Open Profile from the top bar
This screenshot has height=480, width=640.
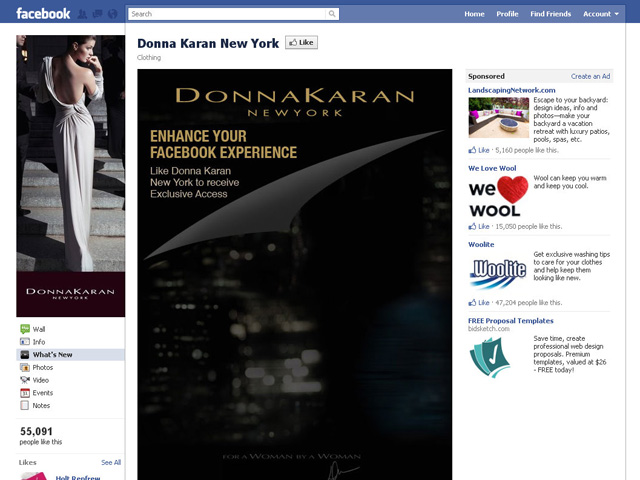(x=507, y=14)
